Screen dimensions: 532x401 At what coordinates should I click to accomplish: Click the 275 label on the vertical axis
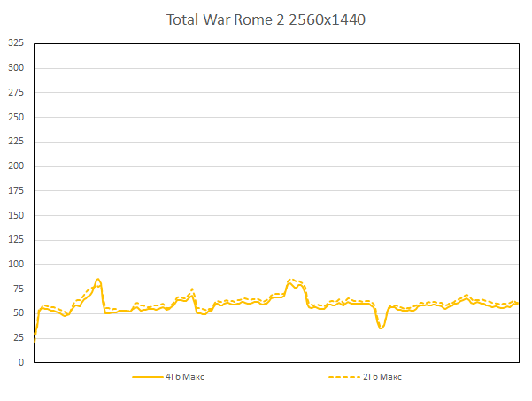click(15, 92)
